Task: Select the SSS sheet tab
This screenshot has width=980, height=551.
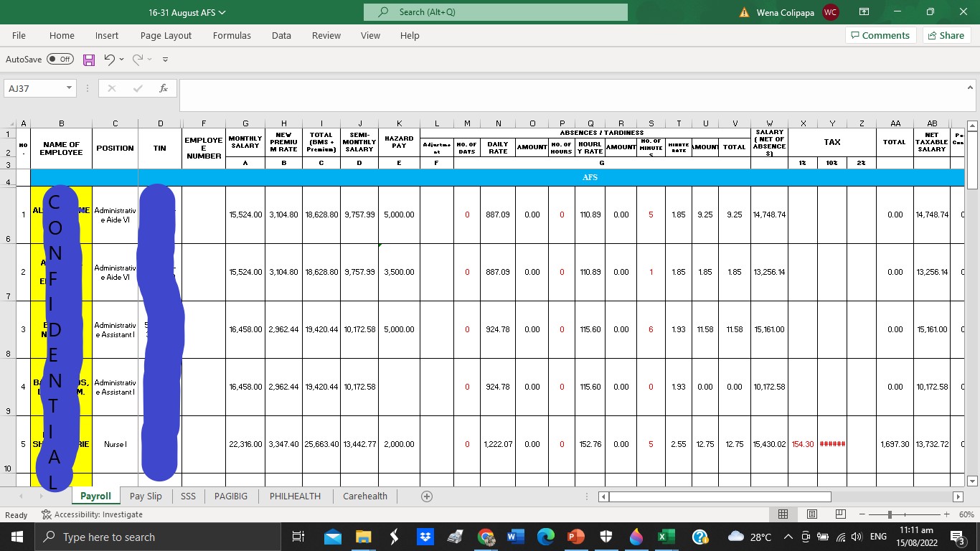Action: tap(188, 496)
